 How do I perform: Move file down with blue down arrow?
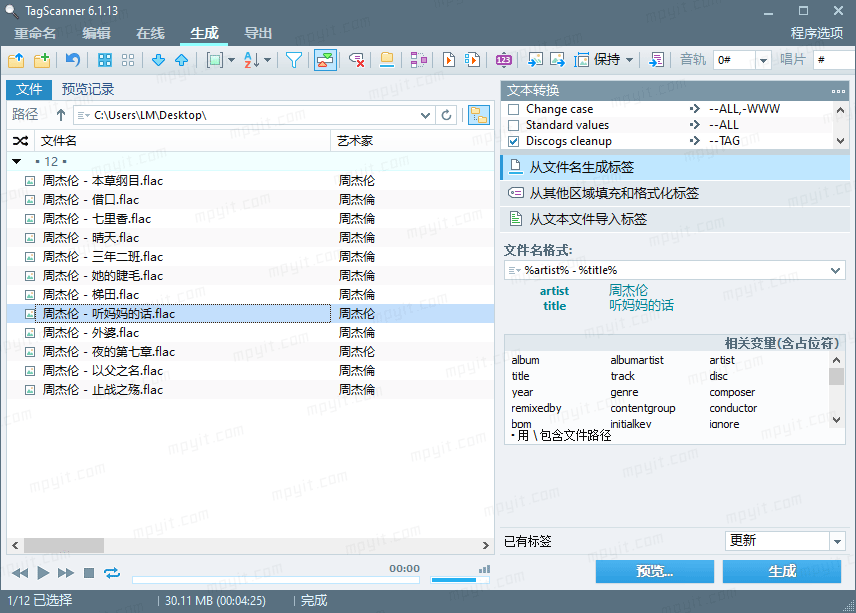click(158, 60)
